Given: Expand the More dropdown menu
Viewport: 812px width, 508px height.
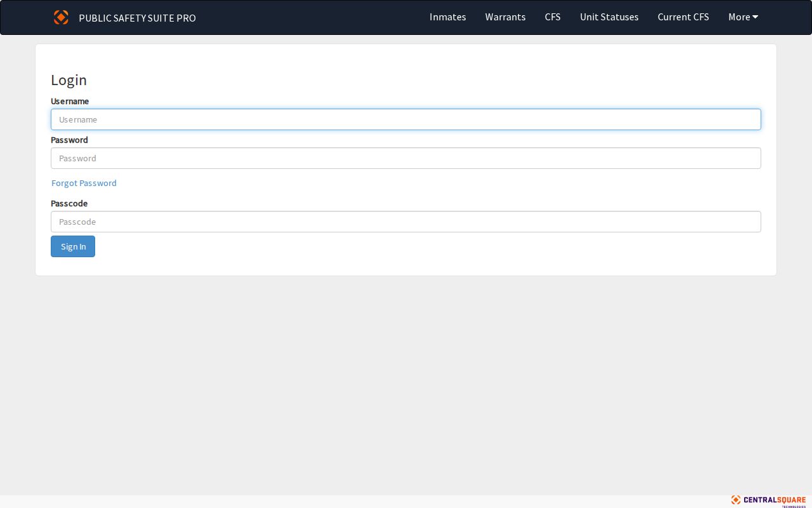Looking at the screenshot, I should 743,17.
